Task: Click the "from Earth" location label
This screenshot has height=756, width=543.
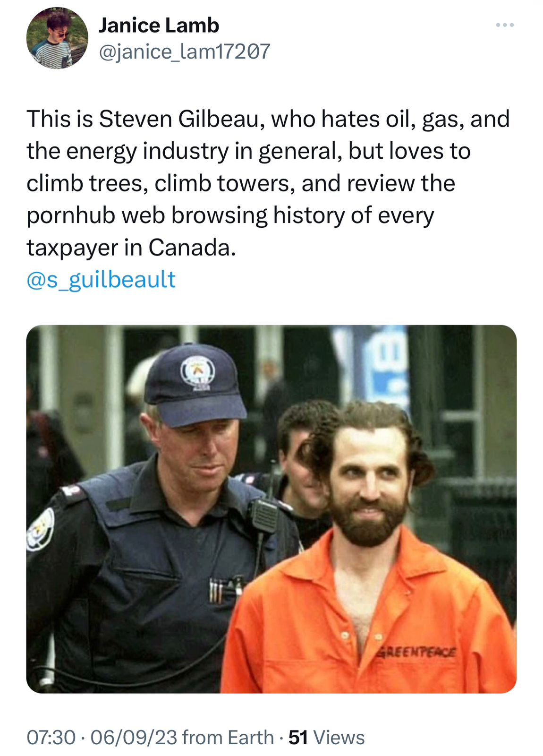Action: [x=228, y=737]
